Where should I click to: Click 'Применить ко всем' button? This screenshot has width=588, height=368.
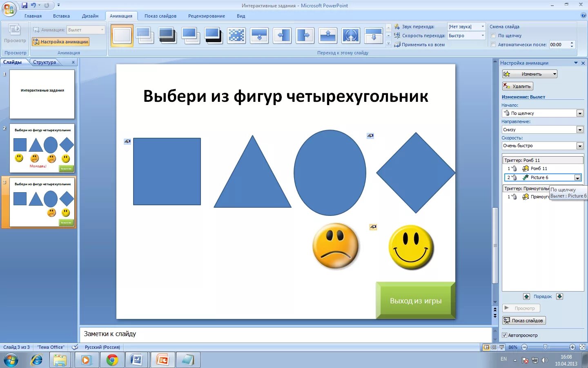pos(419,45)
